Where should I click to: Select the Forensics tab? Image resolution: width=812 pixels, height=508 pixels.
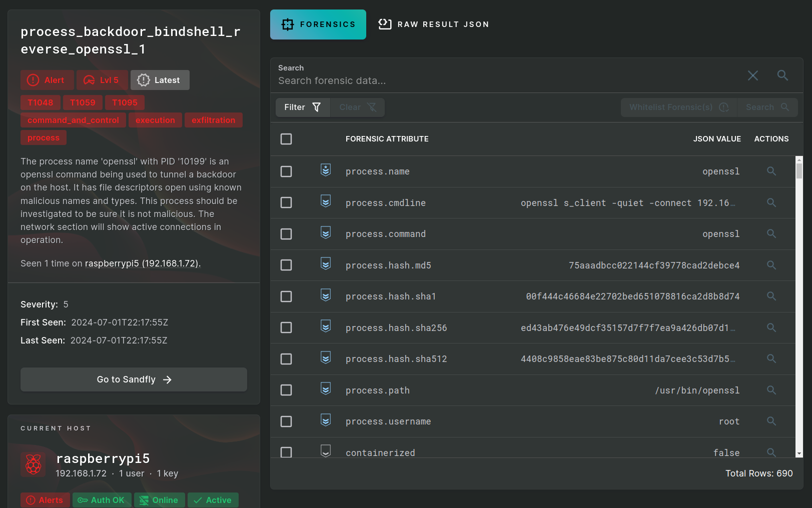[318, 24]
